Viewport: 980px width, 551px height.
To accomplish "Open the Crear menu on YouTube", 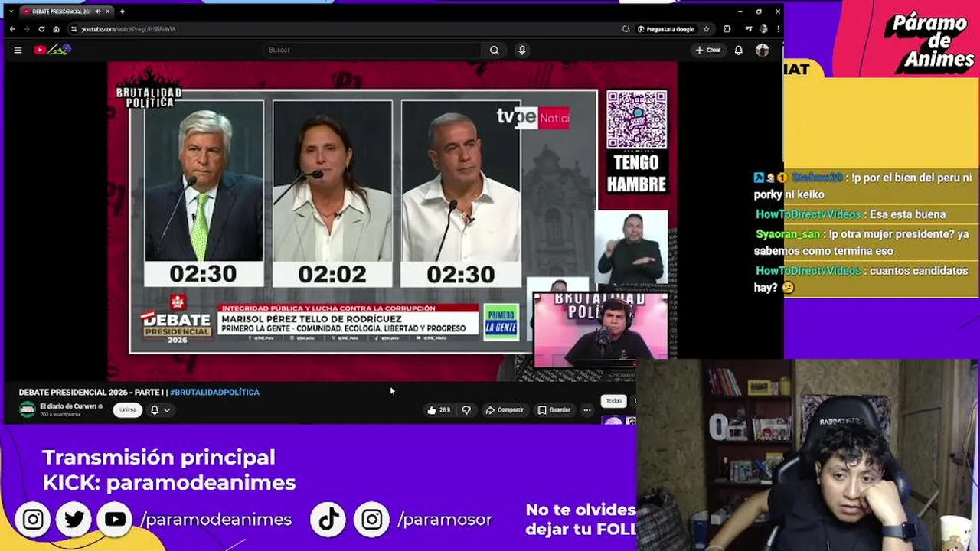I will pyautogui.click(x=708, y=50).
